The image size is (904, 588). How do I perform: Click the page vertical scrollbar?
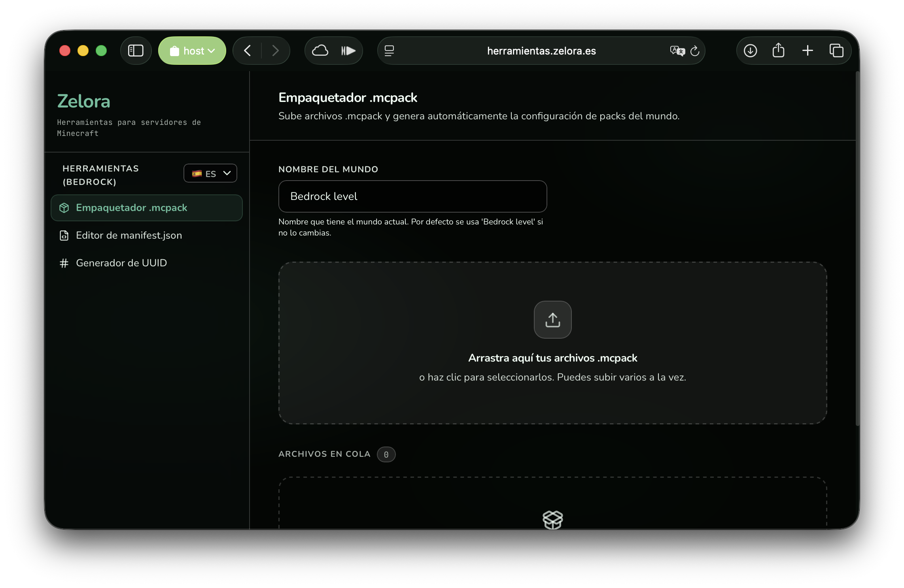click(x=857, y=249)
